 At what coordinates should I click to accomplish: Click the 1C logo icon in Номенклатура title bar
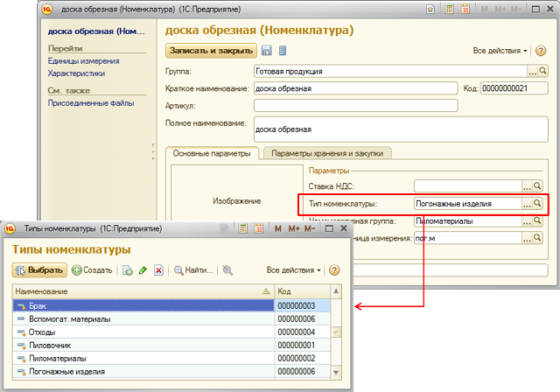pos(47,10)
